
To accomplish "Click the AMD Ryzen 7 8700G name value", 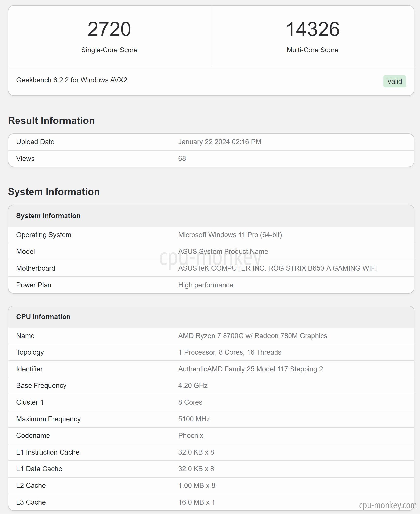I will click(x=253, y=336).
